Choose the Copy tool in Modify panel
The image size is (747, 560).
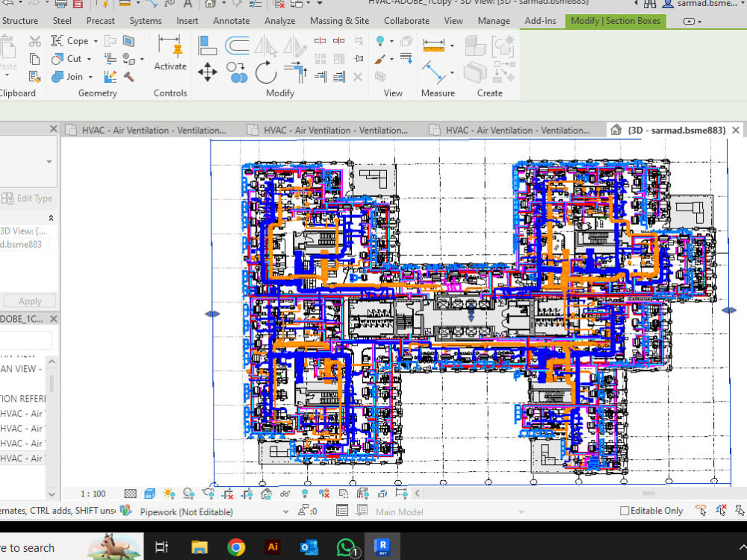[237, 73]
